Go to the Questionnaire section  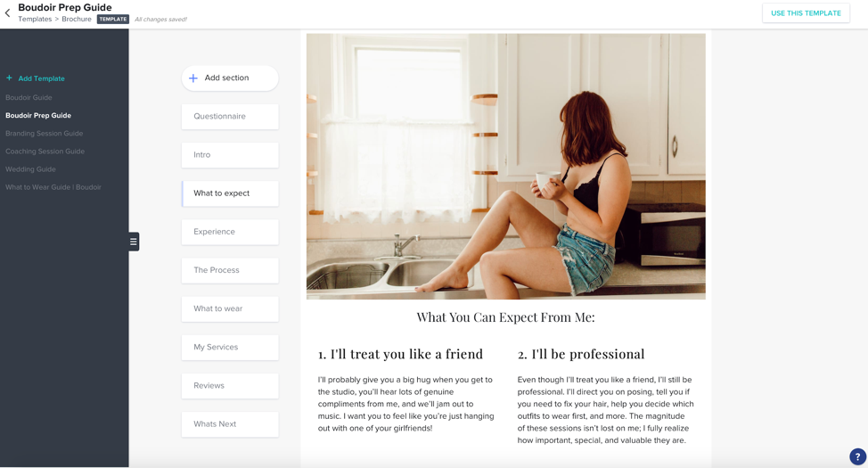pos(230,116)
